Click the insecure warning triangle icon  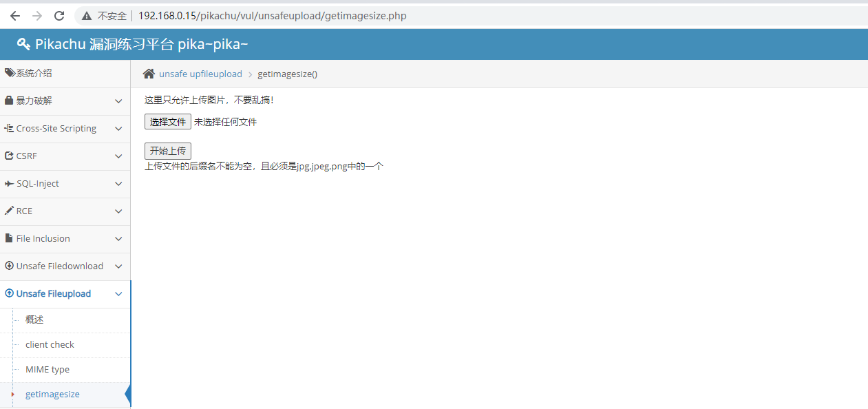click(87, 16)
